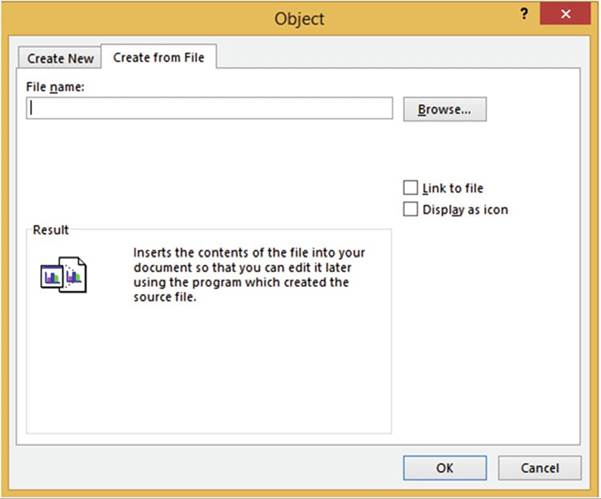Click the "Display as icon" label text

(x=466, y=210)
